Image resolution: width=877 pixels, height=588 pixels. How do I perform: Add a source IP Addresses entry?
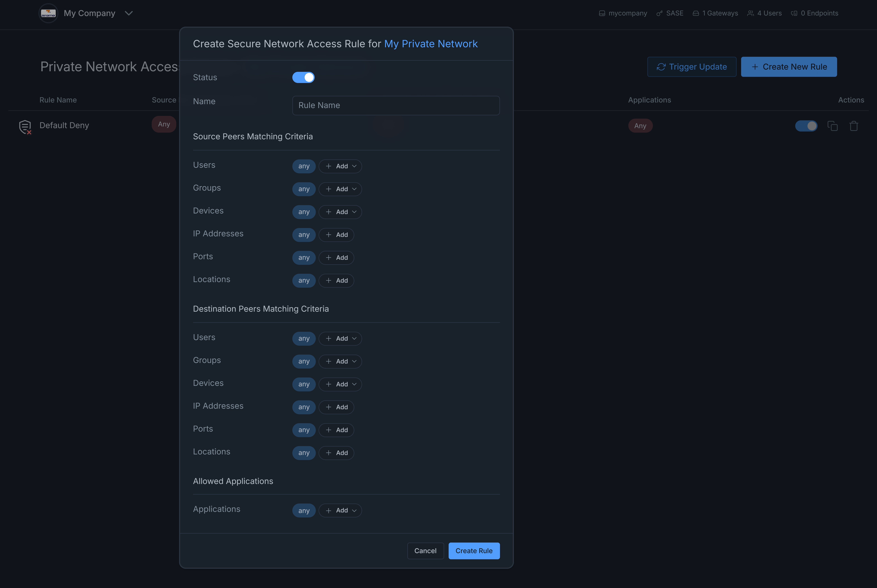pos(336,235)
